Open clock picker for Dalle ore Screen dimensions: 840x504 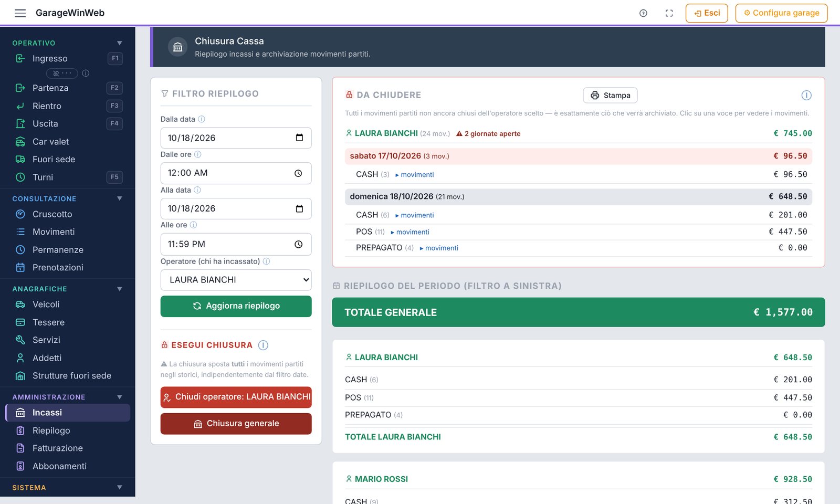tap(298, 173)
